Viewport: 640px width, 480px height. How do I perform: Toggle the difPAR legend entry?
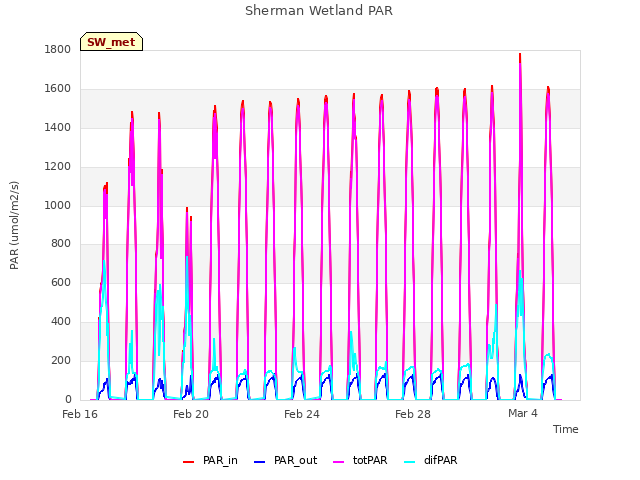tap(431, 460)
